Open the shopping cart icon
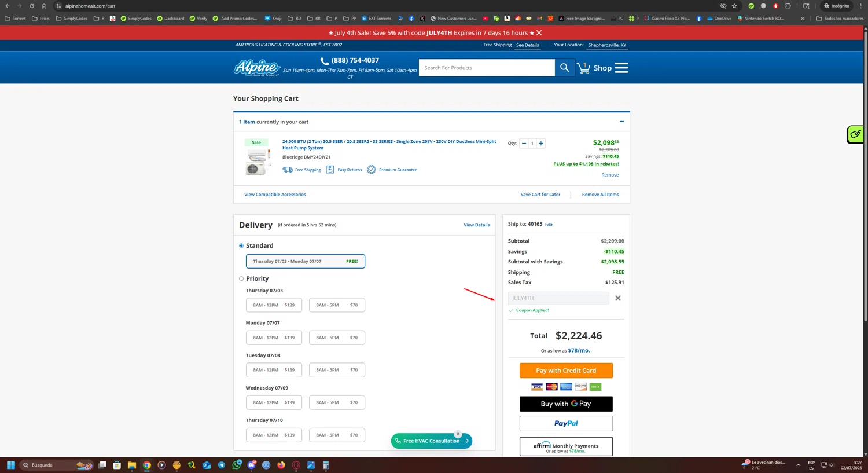868x473 pixels. click(584, 68)
